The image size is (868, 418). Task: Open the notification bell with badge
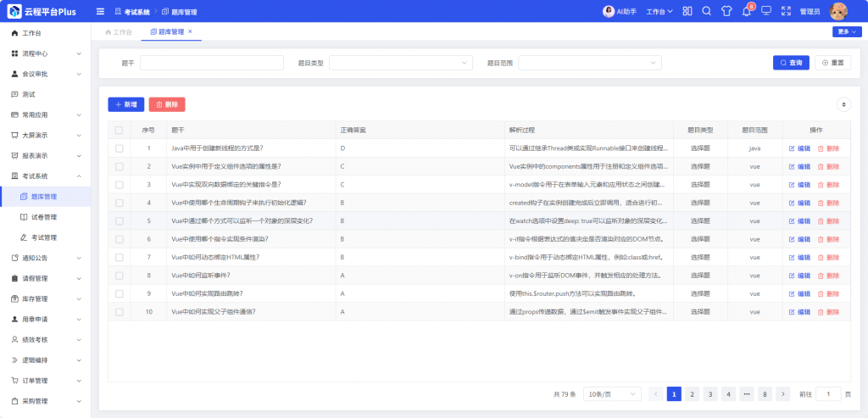point(746,11)
